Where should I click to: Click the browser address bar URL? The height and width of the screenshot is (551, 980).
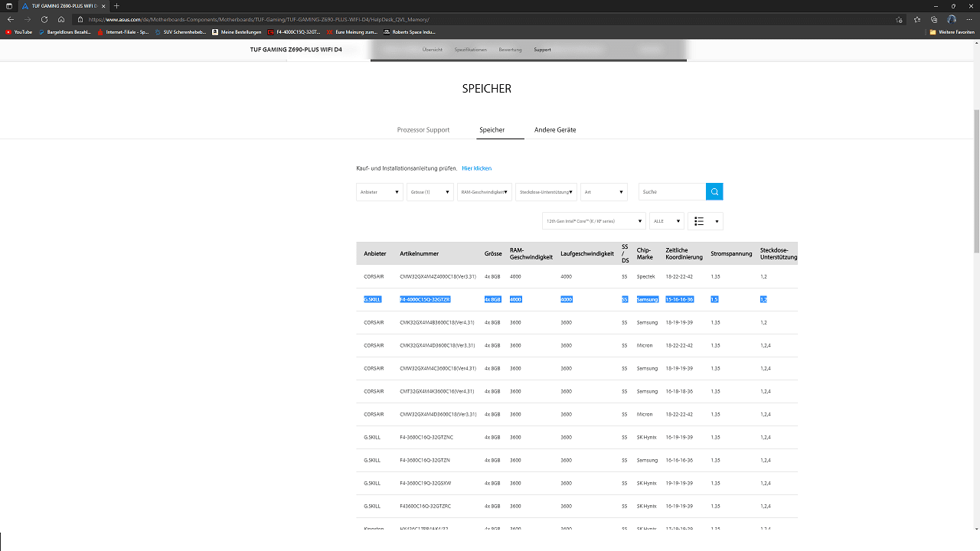pos(259,19)
